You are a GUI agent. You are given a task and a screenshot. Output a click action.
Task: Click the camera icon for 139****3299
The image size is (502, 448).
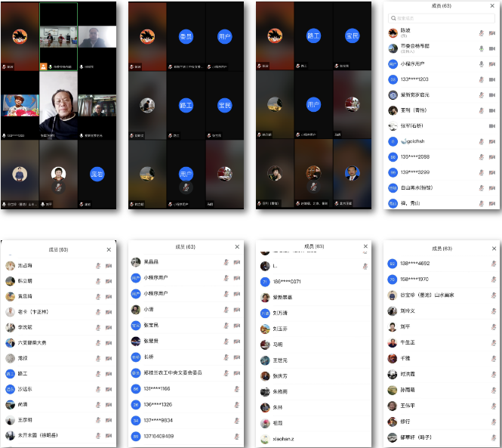tap(491, 173)
